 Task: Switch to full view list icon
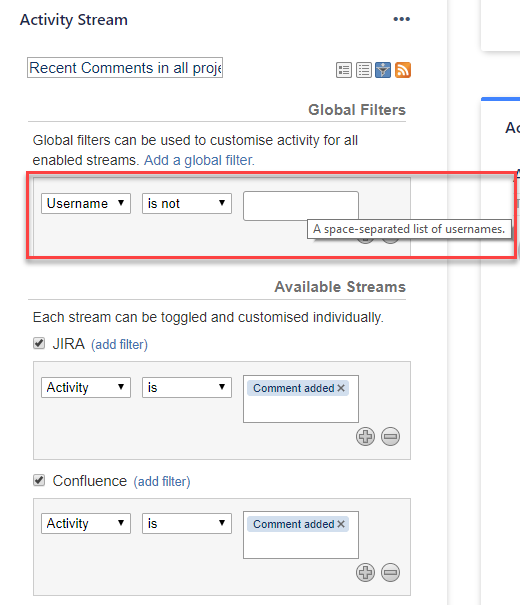pos(344,70)
